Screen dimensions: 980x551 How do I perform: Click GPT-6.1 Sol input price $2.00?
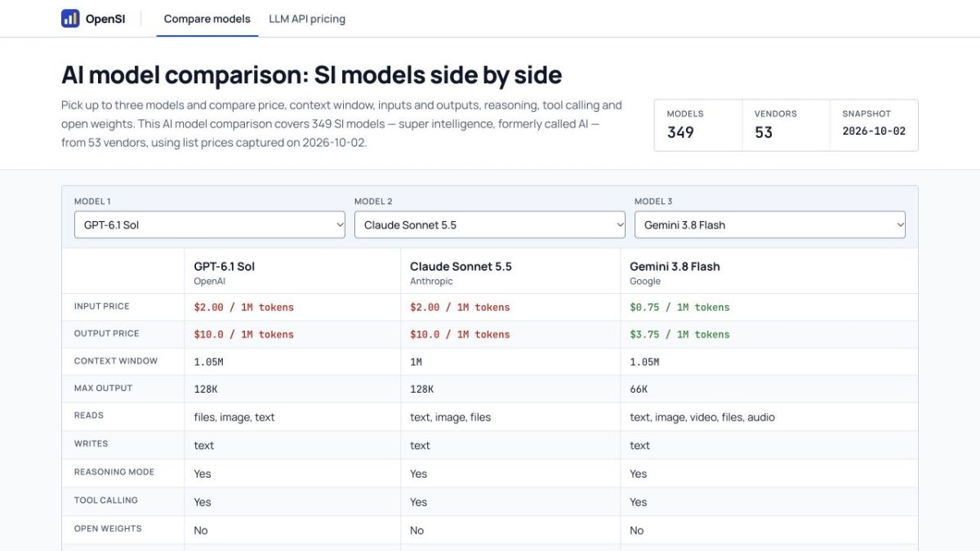(x=243, y=307)
